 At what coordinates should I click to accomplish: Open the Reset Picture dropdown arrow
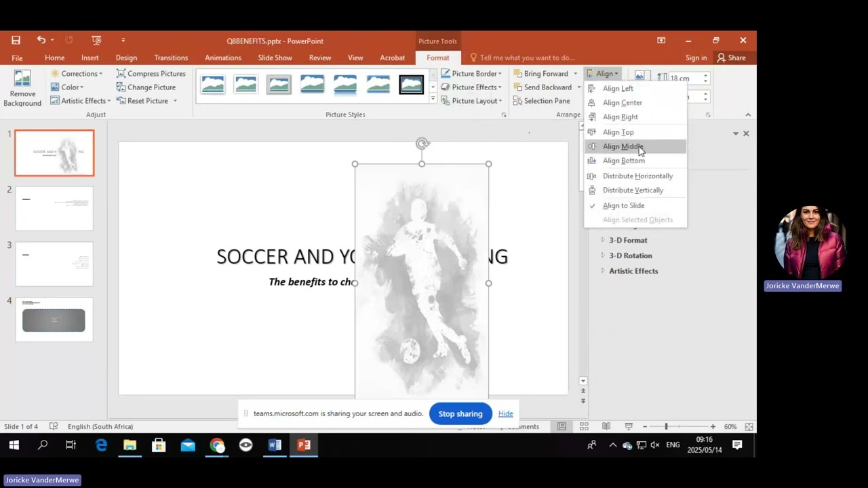tap(175, 101)
